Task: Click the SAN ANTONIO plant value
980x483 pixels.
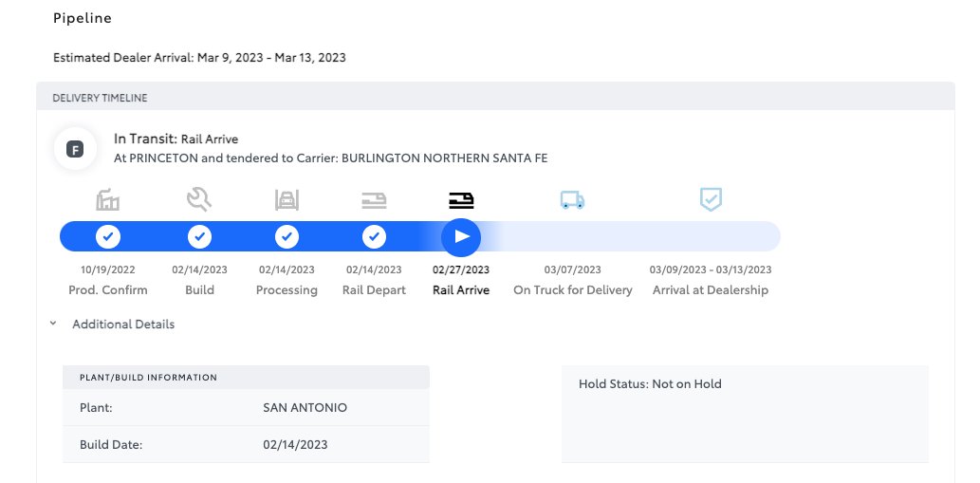Action: click(305, 408)
